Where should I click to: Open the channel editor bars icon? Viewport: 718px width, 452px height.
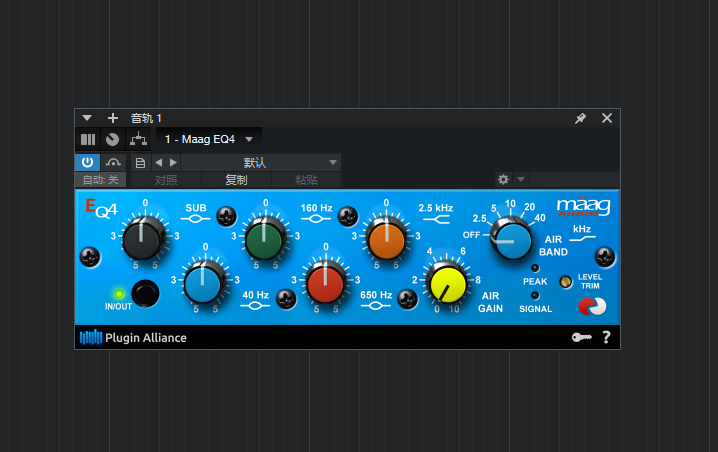[88, 139]
